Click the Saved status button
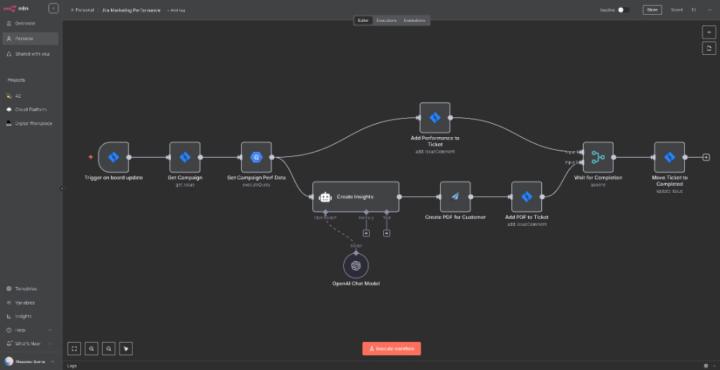Screen dimensions: 720x370 point(676,10)
